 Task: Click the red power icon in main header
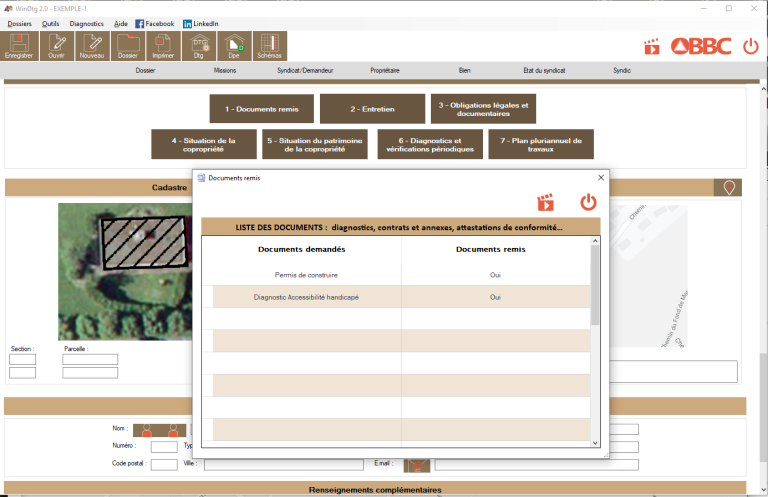[x=750, y=47]
